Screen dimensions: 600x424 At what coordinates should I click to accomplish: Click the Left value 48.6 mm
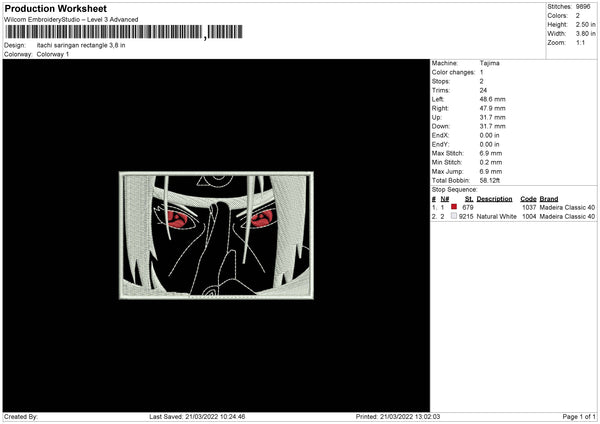tap(492, 99)
